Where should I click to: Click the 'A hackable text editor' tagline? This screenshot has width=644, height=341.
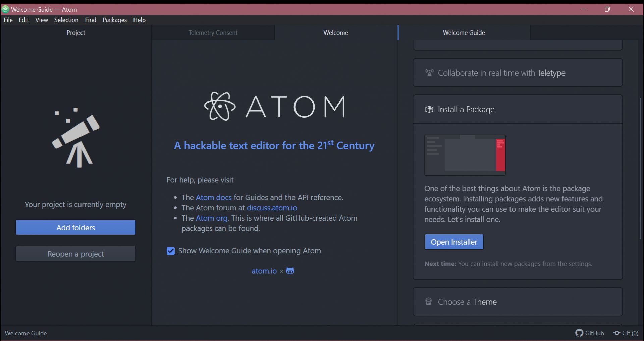coord(274,145)
